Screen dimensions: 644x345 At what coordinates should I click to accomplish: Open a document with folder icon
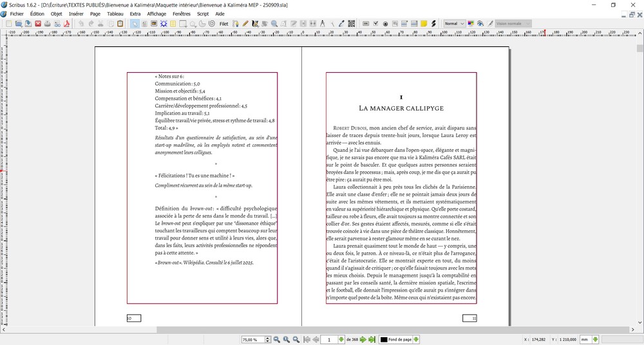click(19, 23)
